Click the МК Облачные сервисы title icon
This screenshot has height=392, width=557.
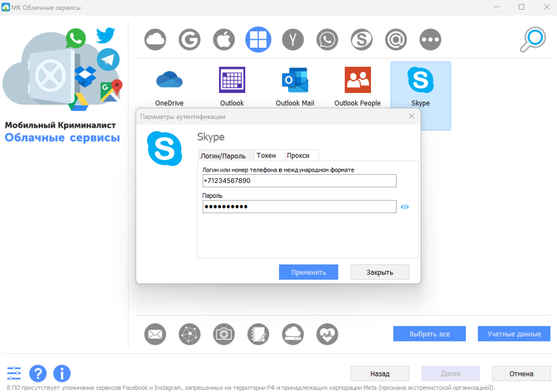click(5, 7)
